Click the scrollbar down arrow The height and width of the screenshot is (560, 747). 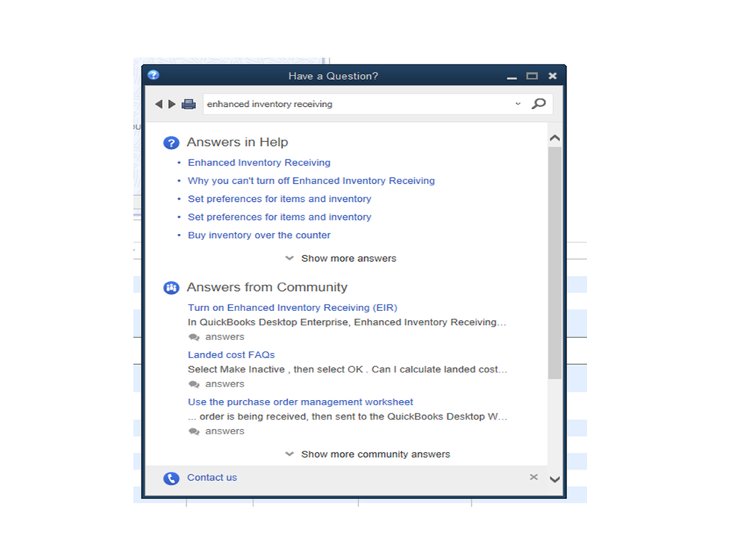click(x=555, y=479)
